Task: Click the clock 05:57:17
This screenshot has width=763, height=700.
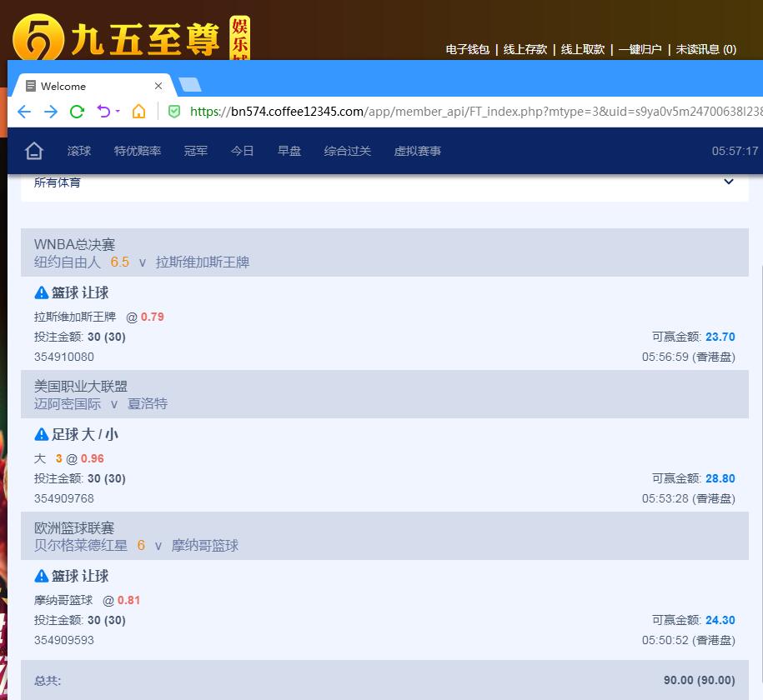Action: (735, 151)
